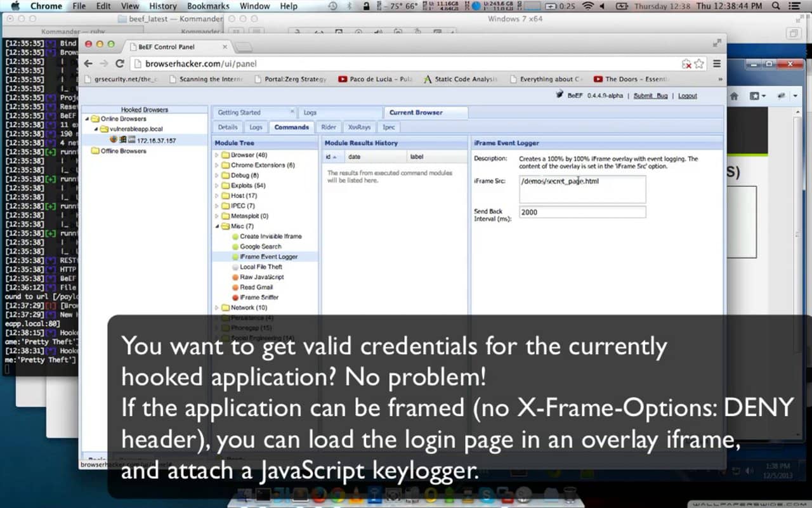The width and height of the screenshot is (812, 508).
Task: Click the orange status dot of Raw JavaScript
Action: (x=235, y=277)
